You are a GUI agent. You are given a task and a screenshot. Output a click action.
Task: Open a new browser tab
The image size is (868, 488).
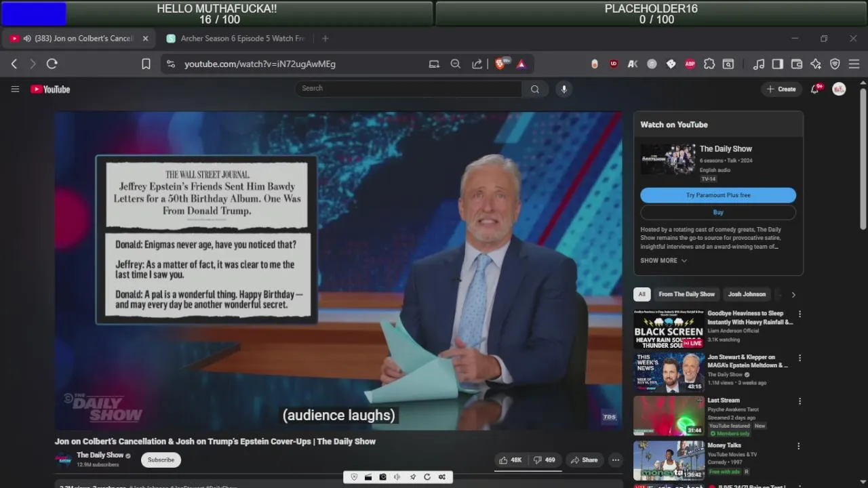click(x=325, y=39)
